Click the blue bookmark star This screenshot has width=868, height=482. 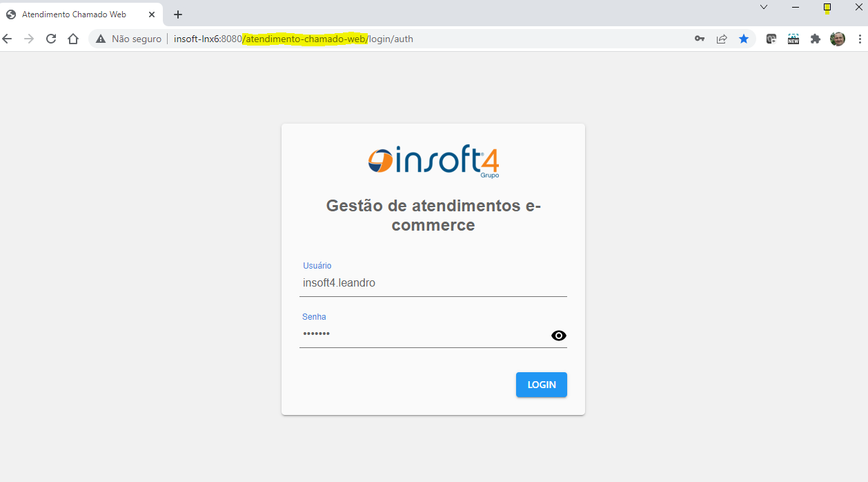(x=744, y=39)
